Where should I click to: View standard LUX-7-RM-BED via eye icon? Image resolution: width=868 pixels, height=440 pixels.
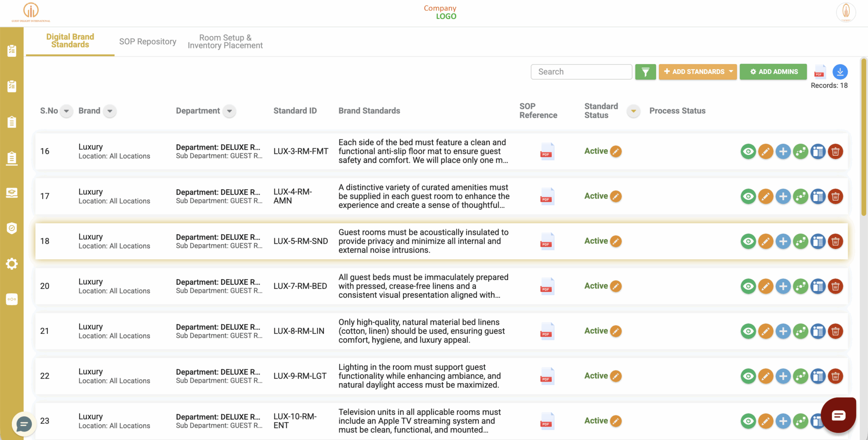coord(748,286)
